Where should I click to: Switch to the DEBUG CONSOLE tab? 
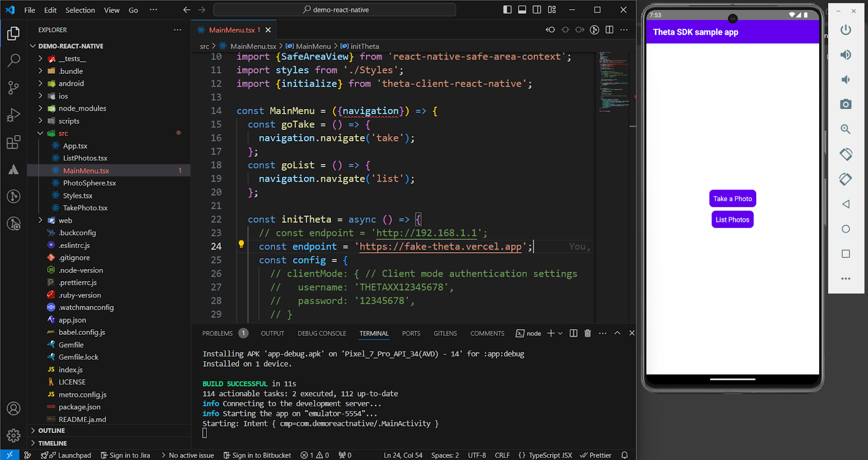tap(322, 334)
